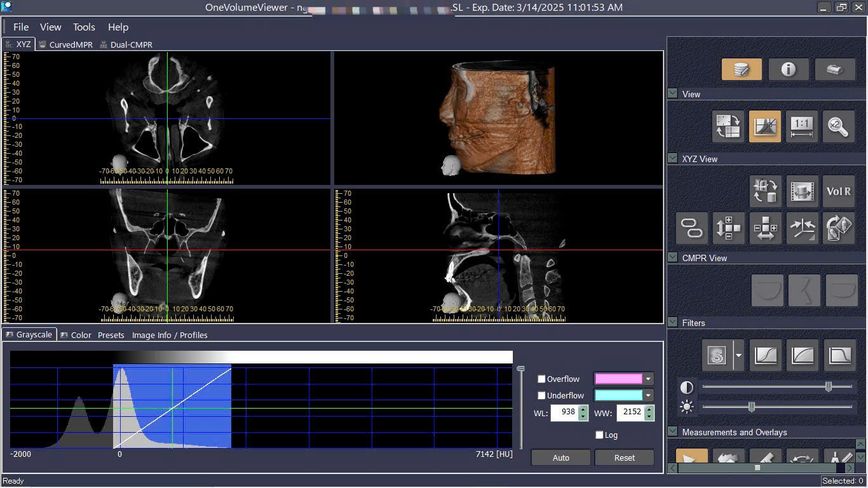Select the 1:1 actual size icon
Image resolution: width=868 pixels, height=488 pixels.
point(801,126)
